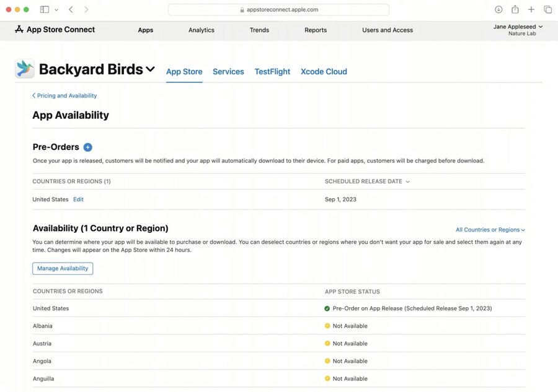Open All Countries or Regions filter
This screenshot has width=558, height=392.
(x=490, y=230)
